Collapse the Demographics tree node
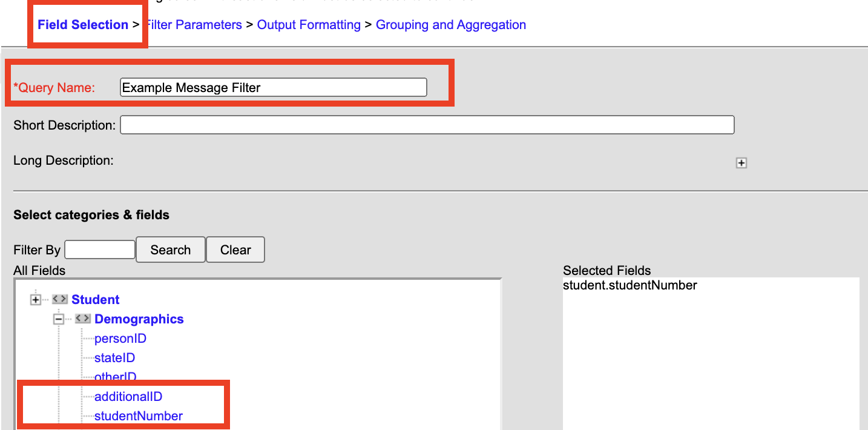868x430 pixels. click(x=58, y=319)
